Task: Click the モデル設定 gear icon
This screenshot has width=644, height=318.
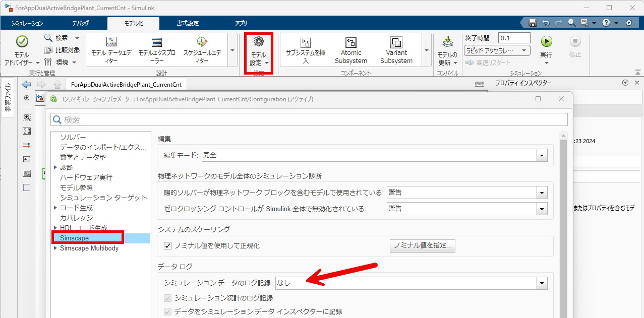Action: pos(259,42)
